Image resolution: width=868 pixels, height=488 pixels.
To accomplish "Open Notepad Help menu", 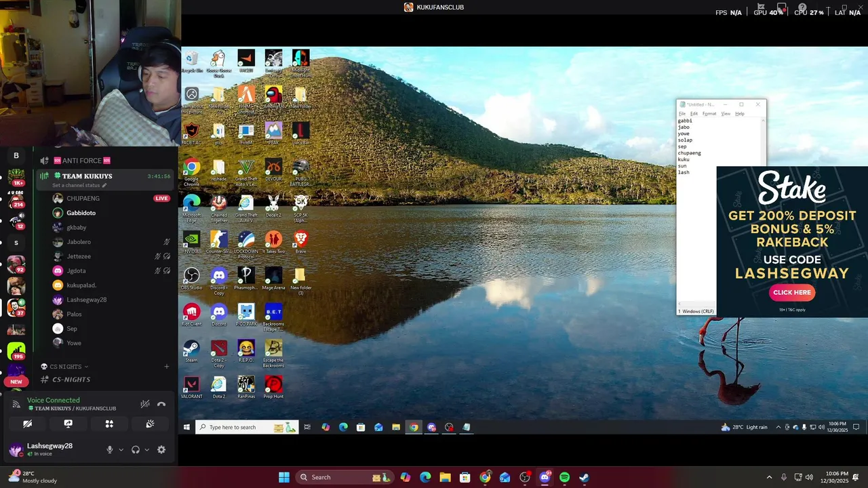I will pyautogui.click(x=740, y=114).
